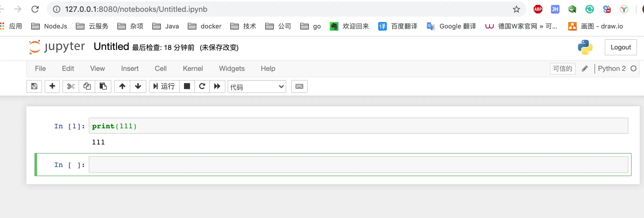Open the command palette keyboard icon
This screenshot has width=644, height=218.
click(299, 86)
